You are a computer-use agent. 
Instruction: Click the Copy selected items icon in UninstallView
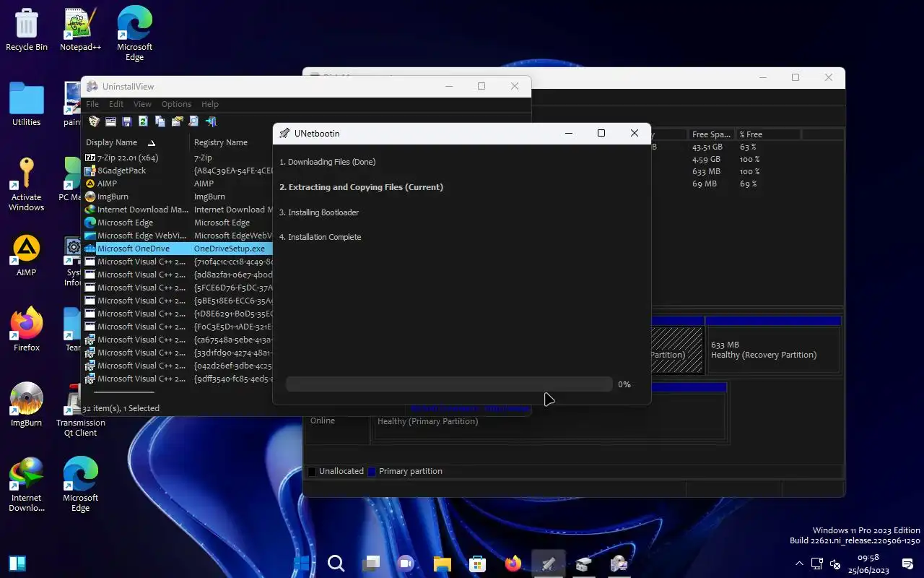(x=160, y=121)
